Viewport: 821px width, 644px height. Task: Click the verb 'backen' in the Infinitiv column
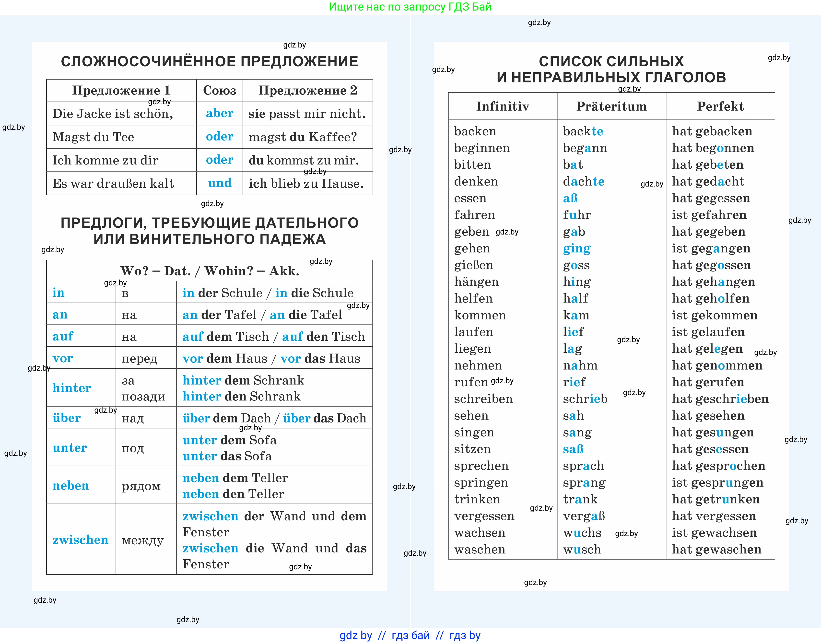point(475,131)
